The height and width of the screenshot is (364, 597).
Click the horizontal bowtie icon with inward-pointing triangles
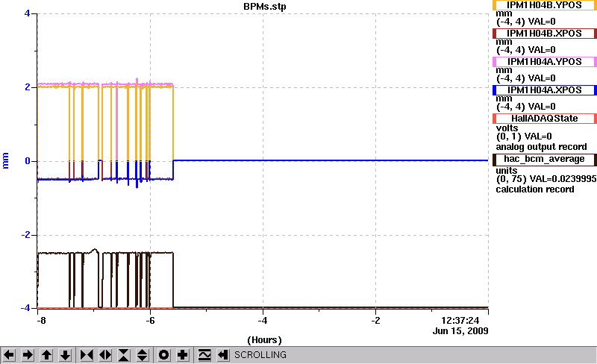(87, 355)
